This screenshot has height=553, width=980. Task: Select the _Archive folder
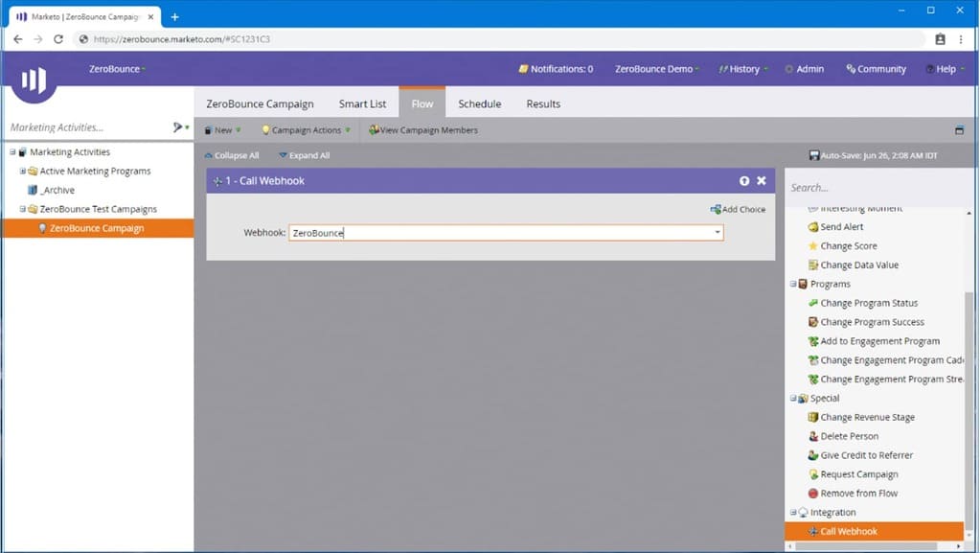click(51, 190)
